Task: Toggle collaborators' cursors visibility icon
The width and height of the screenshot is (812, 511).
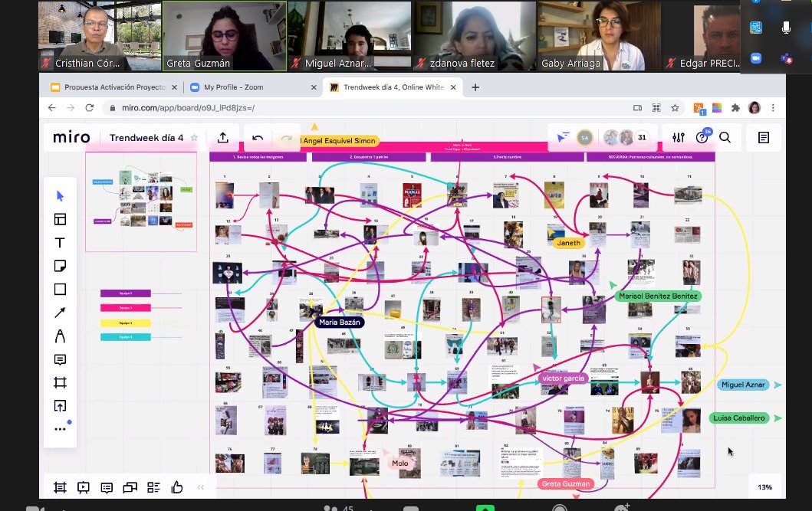Action: [x=562, y=137]
